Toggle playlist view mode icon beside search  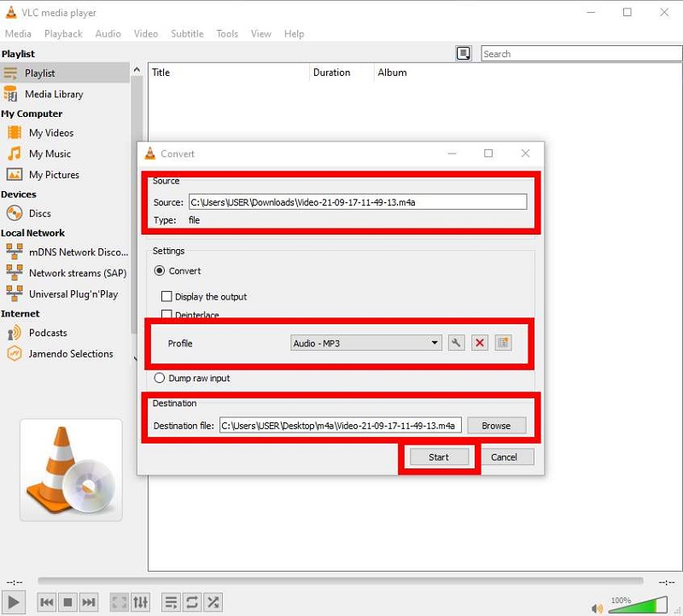464,54
